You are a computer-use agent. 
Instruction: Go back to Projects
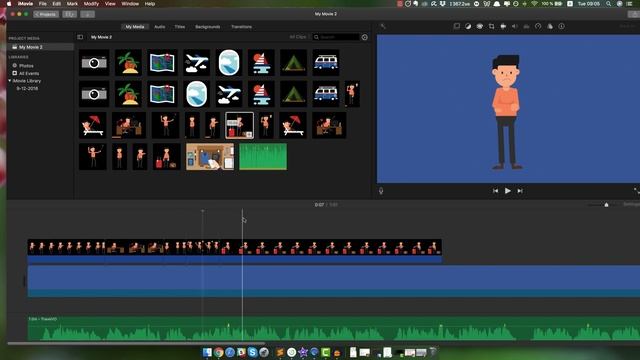pos(46,14)
